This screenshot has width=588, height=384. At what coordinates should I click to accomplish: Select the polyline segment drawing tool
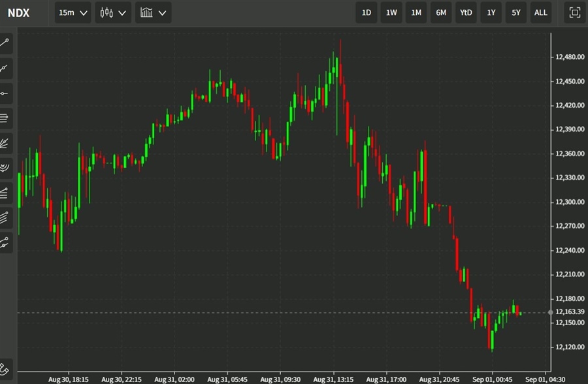click(5, 243)
